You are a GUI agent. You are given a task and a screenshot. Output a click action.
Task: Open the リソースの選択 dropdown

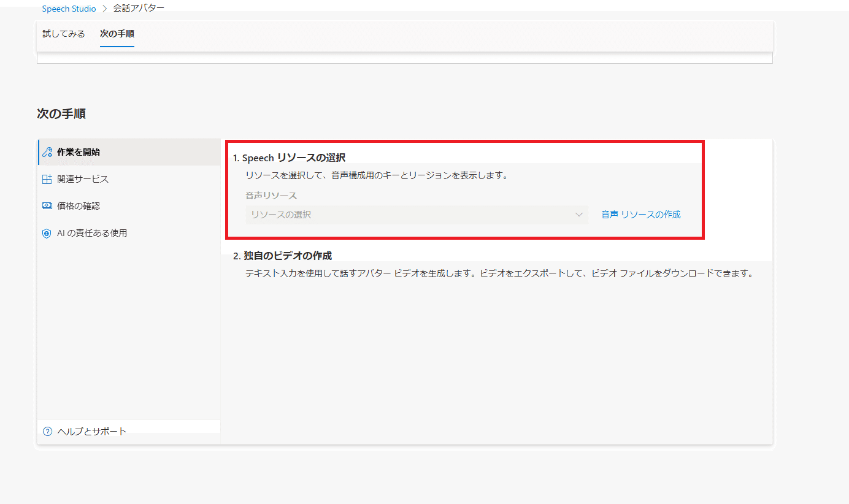coord(417,215)
